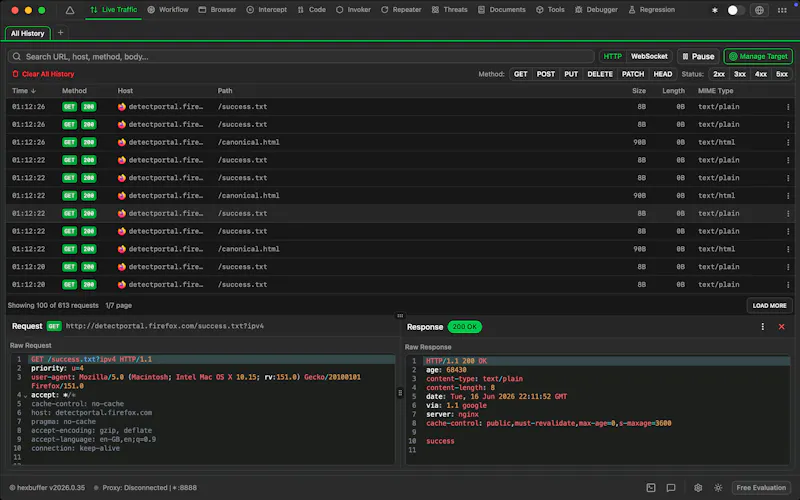The image size is (800, 500).
Task: Click the triangle logo icon in top bar
Action: 70,10
